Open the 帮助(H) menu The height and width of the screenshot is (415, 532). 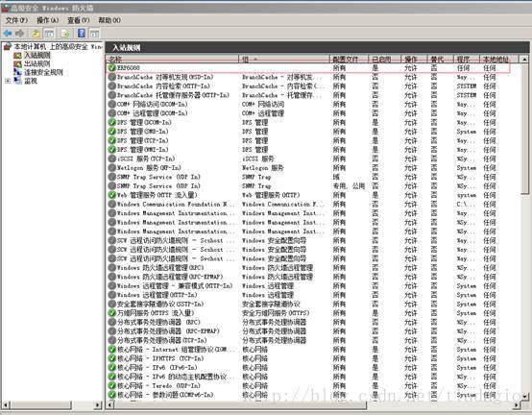point(109,20)
